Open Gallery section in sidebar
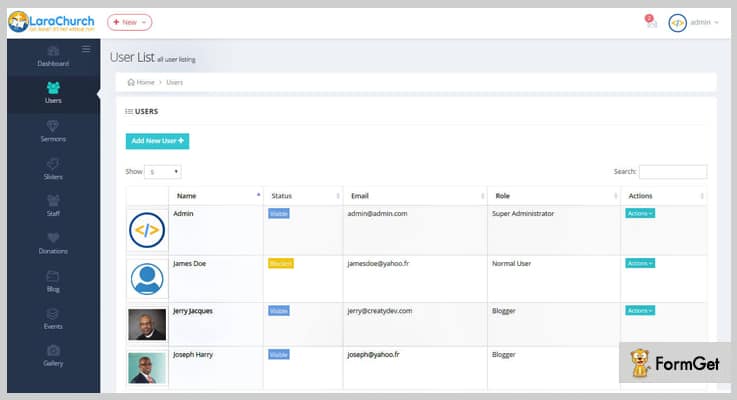The image size is (737, 400). [53, 356]
